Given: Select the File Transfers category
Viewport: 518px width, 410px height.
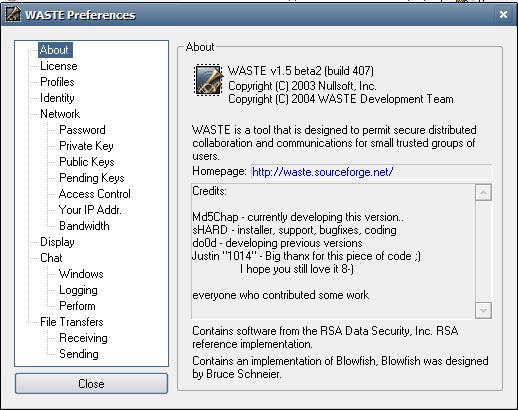Looking at the screenshot, I should point(72,322).
